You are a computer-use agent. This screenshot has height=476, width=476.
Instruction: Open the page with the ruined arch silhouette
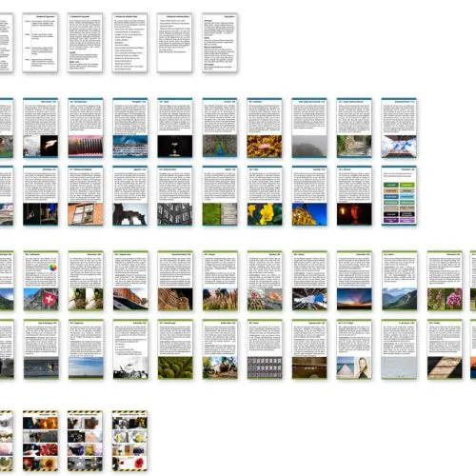tap(130, 196)
